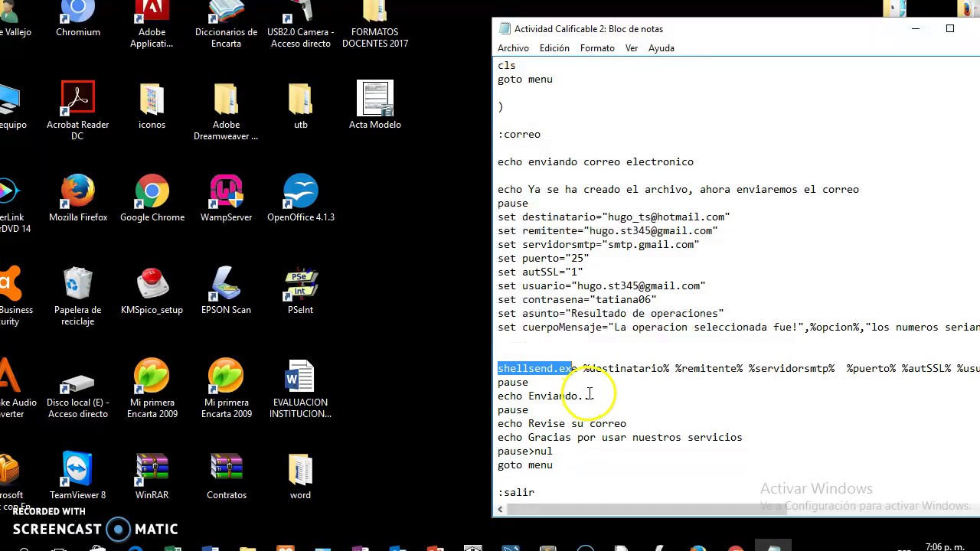Select the iconos folder on desktop

pyautogui.click(x=152, y=106)
